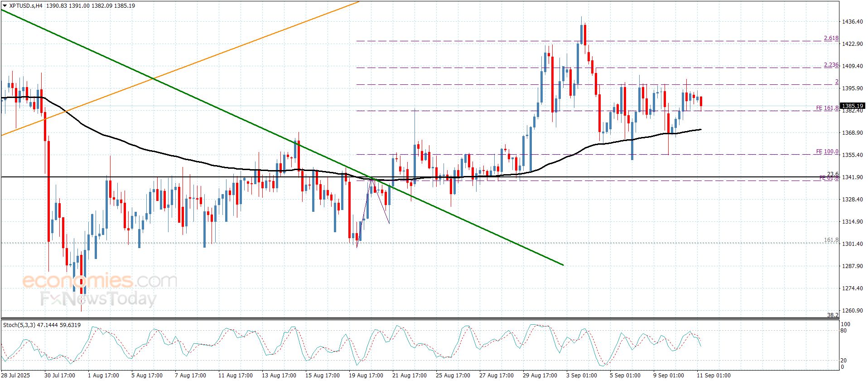Click the triangle beside XPTUSD.s,H4 title
The image size is (868, 381).
5,6
